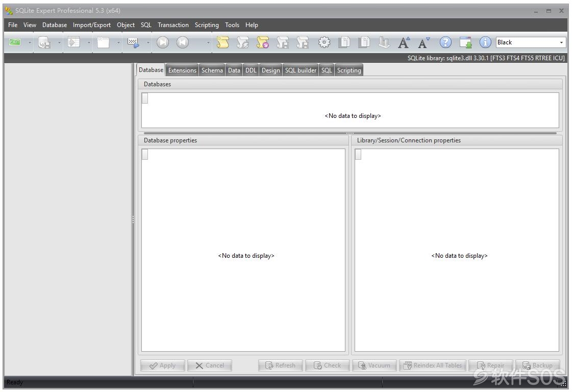Click the new folder toolbar icon with sparkle
The height and width of the screenshot is (392, 574).
103,42
